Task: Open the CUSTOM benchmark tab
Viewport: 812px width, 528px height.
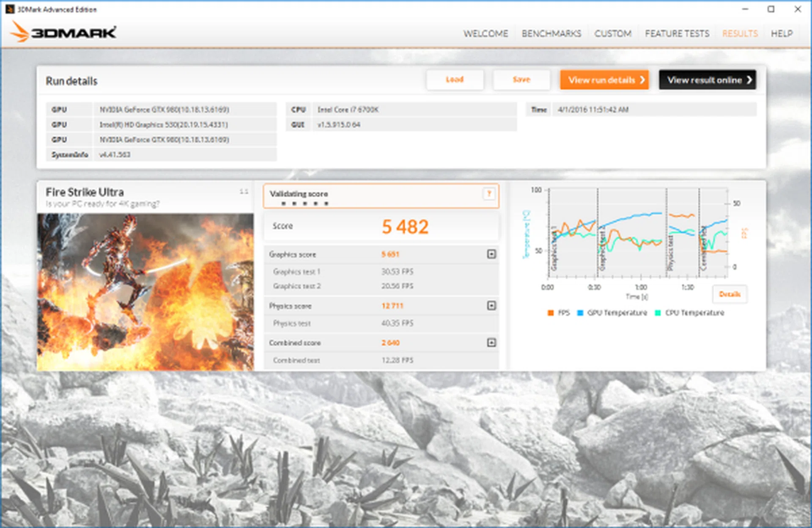Action: coord(613,33)
